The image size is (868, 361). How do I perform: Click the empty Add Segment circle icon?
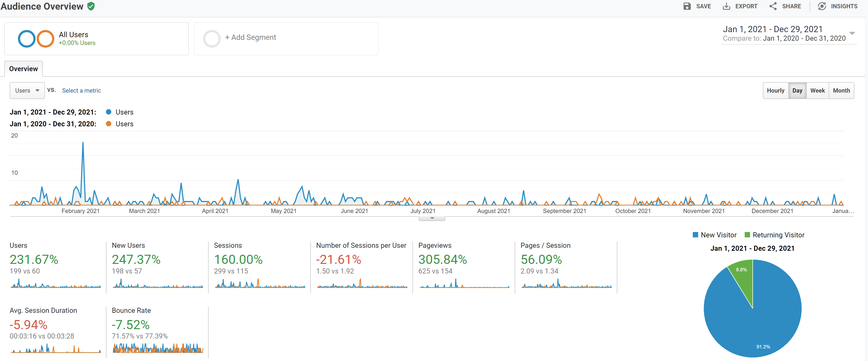coord(212,39)
